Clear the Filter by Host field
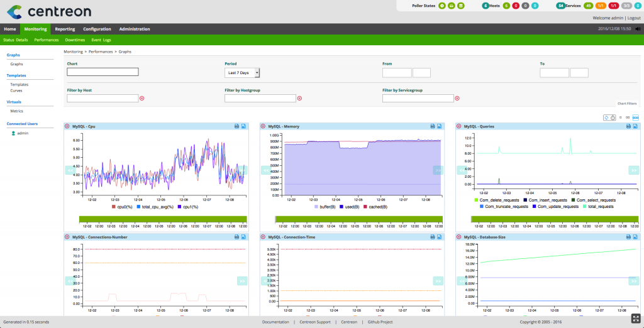 142,98
